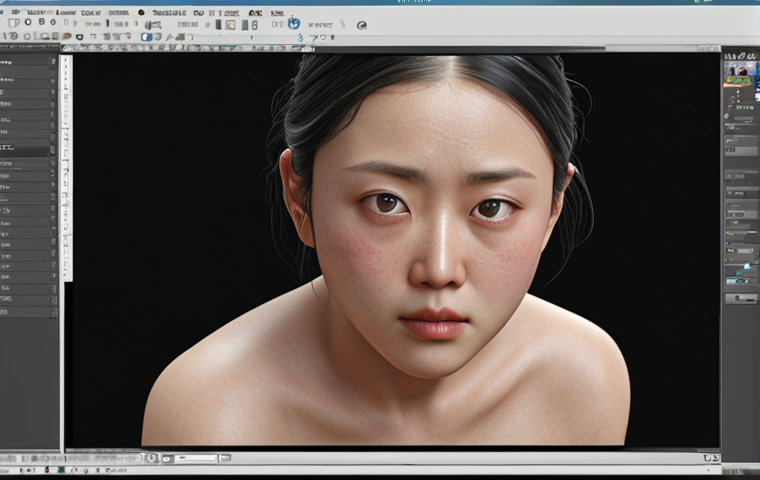
Task: Click the white field in the bottom bar
Action: tap(196, 458)
